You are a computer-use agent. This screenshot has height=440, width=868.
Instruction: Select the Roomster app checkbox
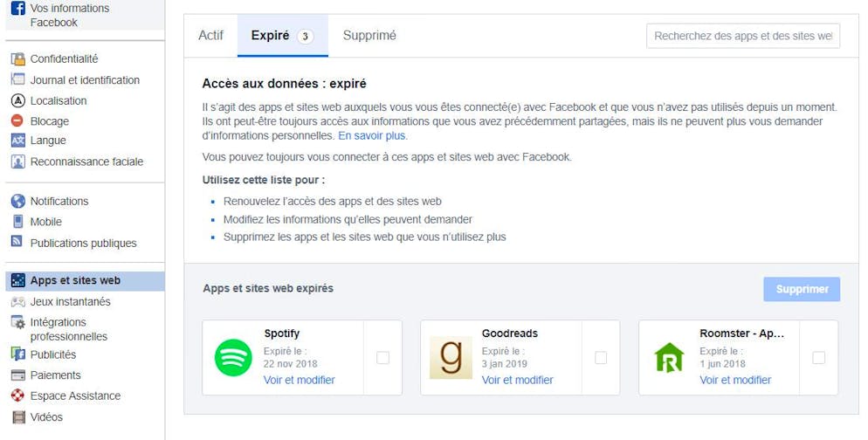pyautogui.click(x=819, y=358)
